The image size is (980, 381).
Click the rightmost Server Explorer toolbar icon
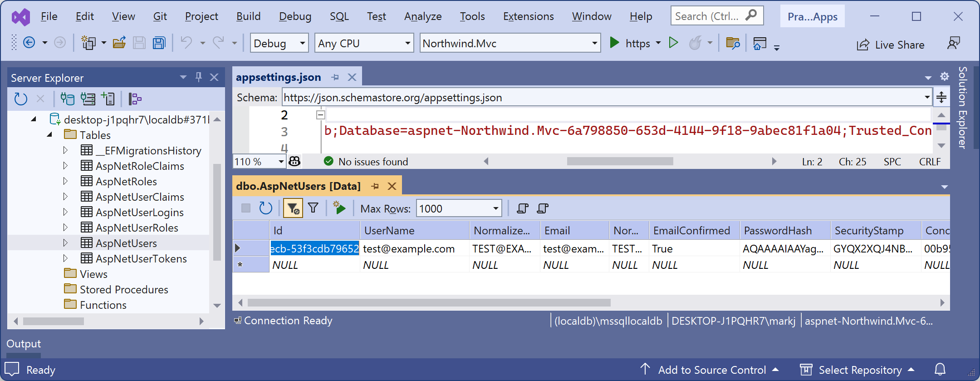[135, 99]
